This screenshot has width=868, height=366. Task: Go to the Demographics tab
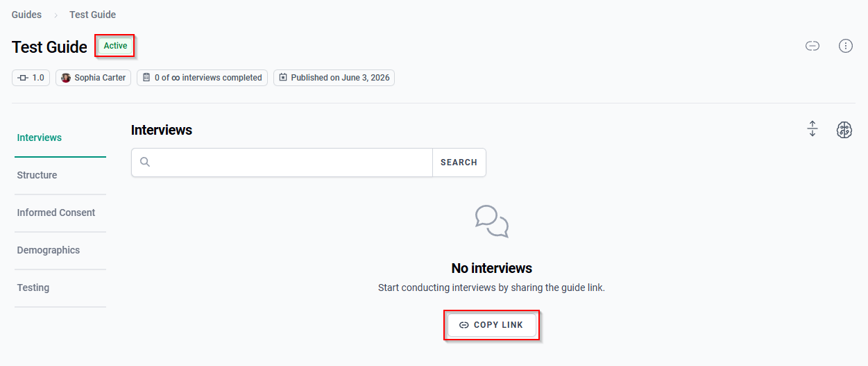[60, 250]
